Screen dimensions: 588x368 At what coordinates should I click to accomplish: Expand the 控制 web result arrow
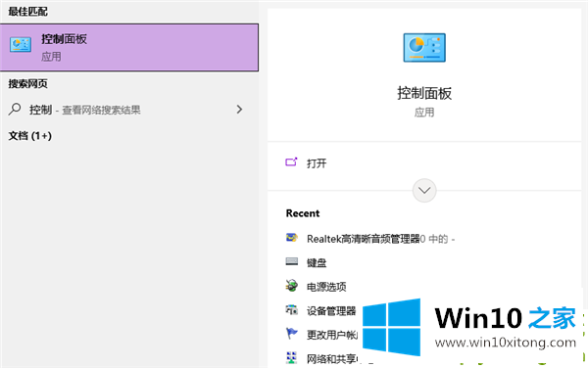tap(239, 110)
